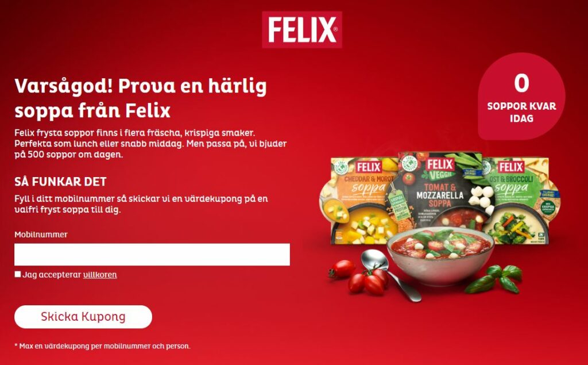Check the Jag accepterar villkoren checkbox
Screen dimensions: 588x365
(x=18, y=274)
